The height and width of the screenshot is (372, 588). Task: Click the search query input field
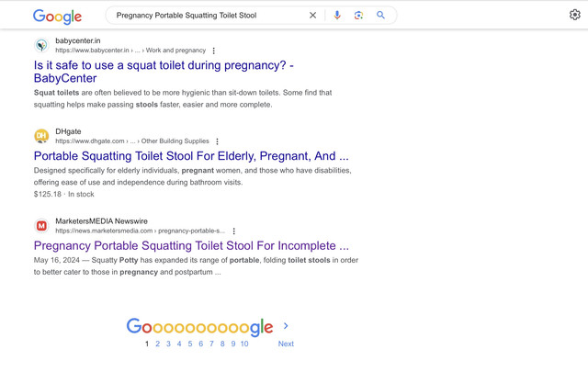coord(209,16)
